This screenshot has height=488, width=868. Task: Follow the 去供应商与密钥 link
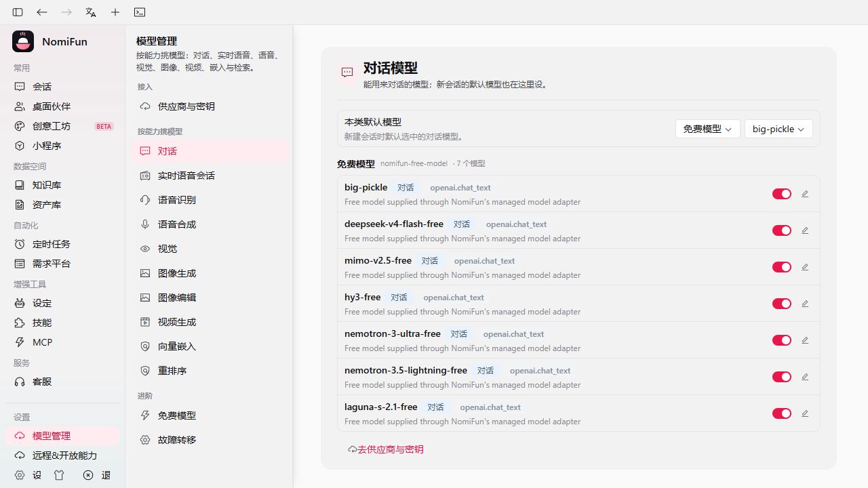click(x=386, y=449)
